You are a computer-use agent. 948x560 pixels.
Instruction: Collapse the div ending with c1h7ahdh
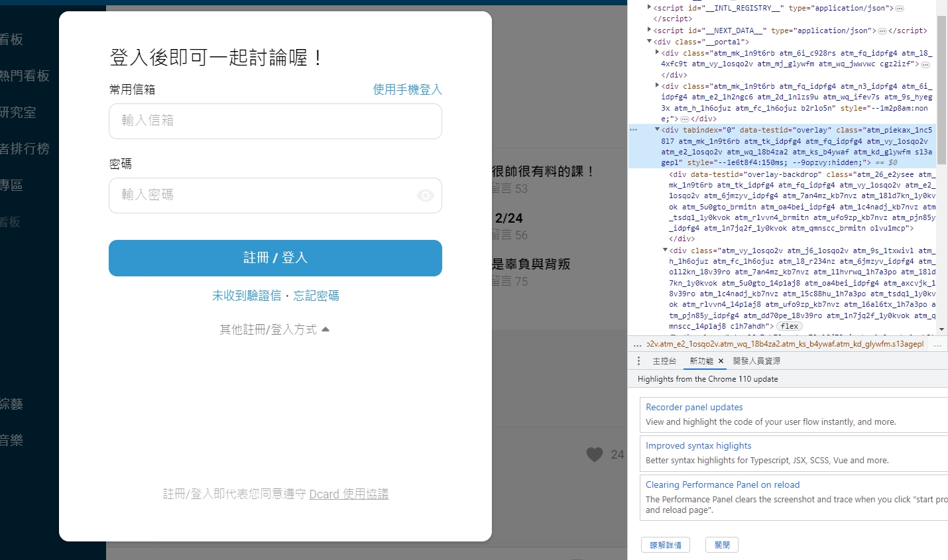click(665, 251)
